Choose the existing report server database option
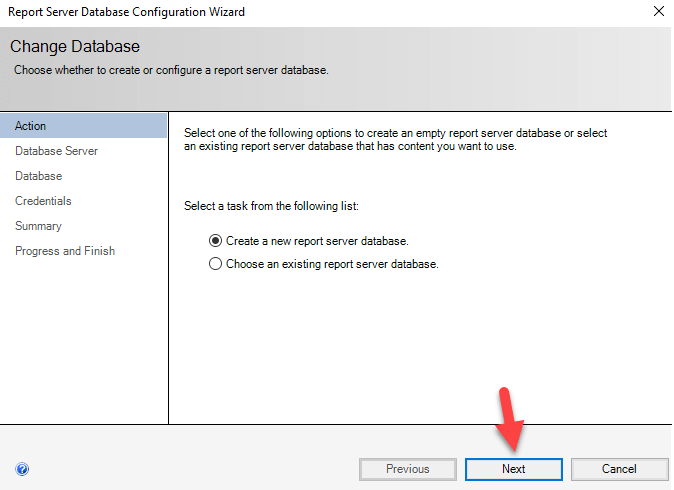This screenshot has width=674, height=490. point(215,265)
